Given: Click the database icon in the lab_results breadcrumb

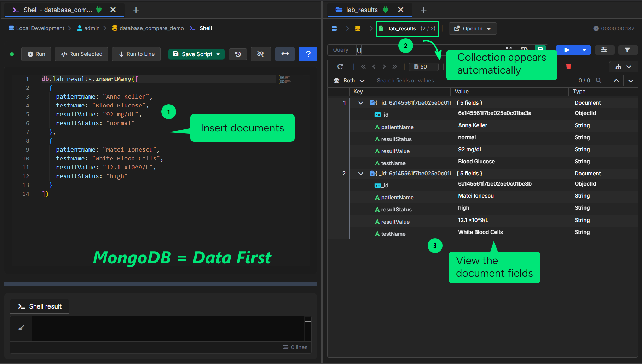Looking at the screenshot, I should pos(358,29).
